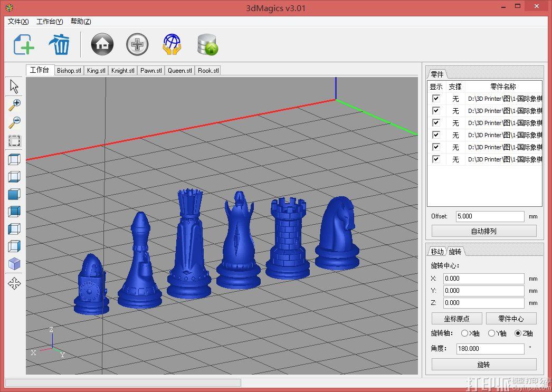Select the four-way arrow pan tool
Screen dimensions: 552x392
tap(14, 283)
